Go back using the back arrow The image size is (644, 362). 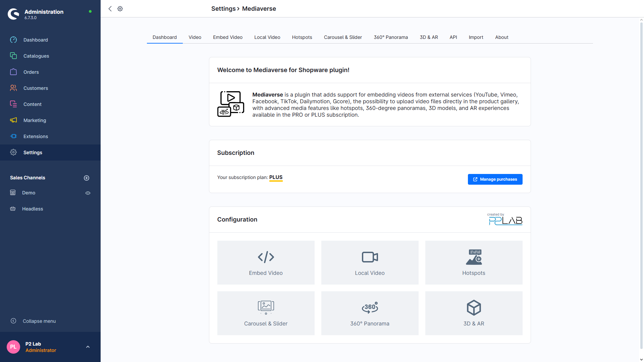(x=110, y=9)
